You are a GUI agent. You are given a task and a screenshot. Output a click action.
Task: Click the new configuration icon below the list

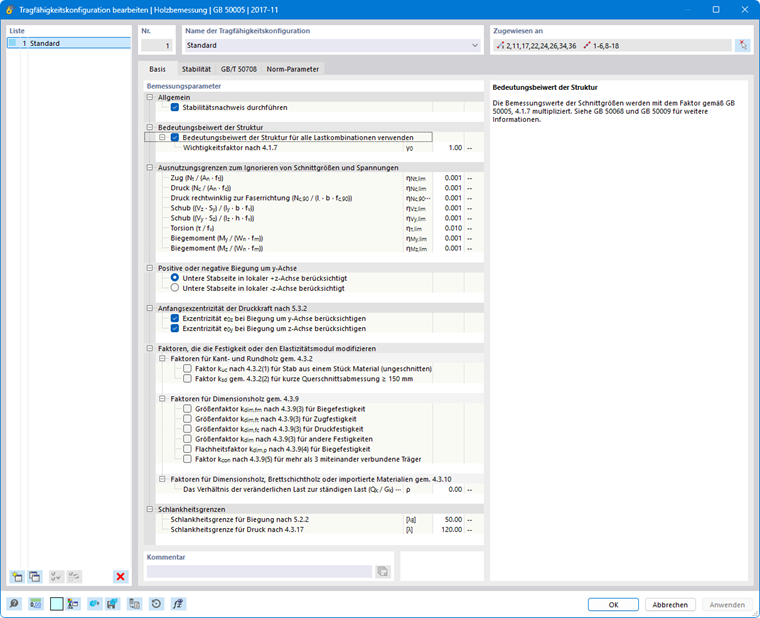coord(17,576)
